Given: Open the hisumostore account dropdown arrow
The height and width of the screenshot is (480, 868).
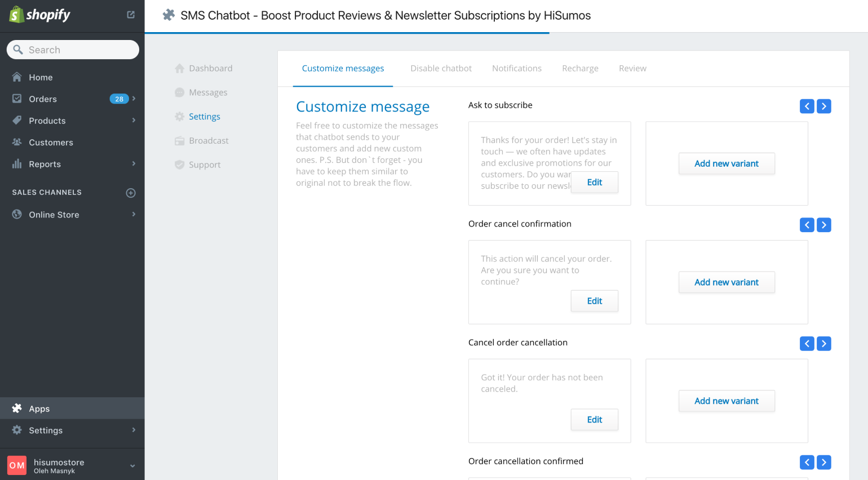Looking at the screenshot, I should 132,466.
